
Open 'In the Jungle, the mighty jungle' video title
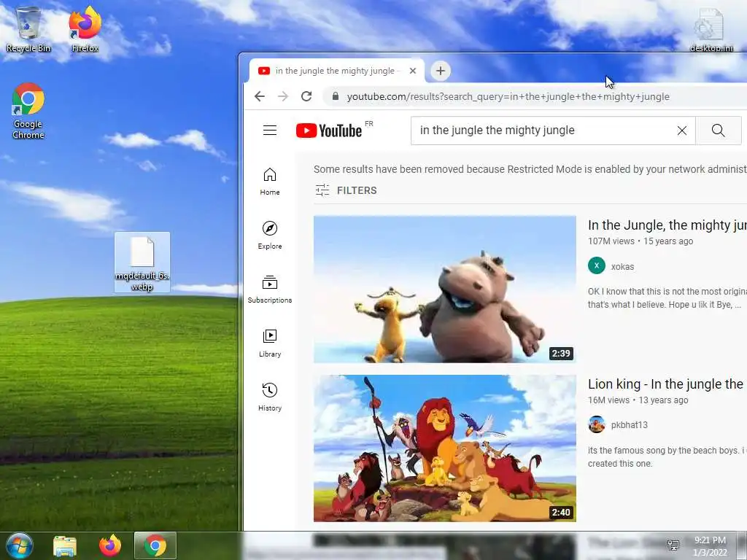pos(667,225)
